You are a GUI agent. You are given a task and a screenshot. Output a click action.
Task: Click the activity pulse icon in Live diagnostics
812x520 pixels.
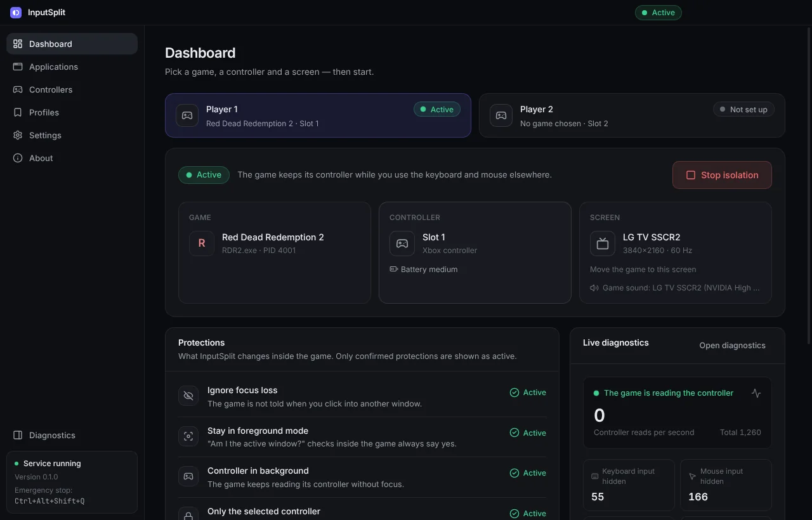point(756,393)
